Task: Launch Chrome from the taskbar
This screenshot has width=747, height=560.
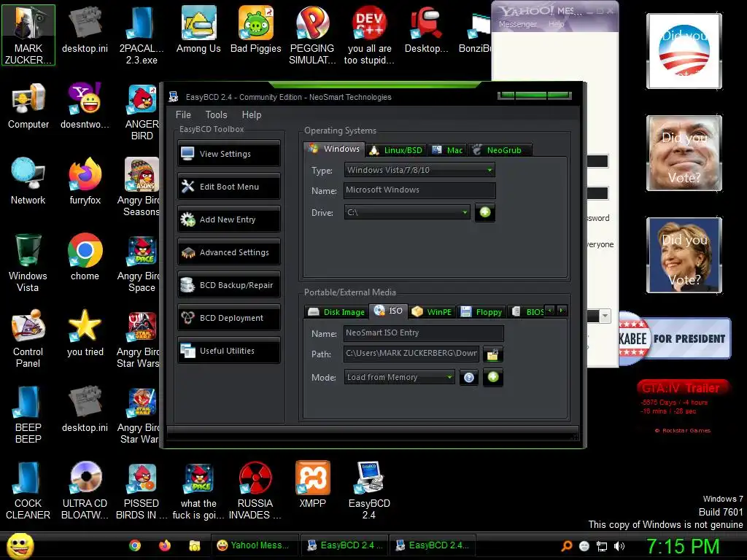Action: tap(135, 545)
